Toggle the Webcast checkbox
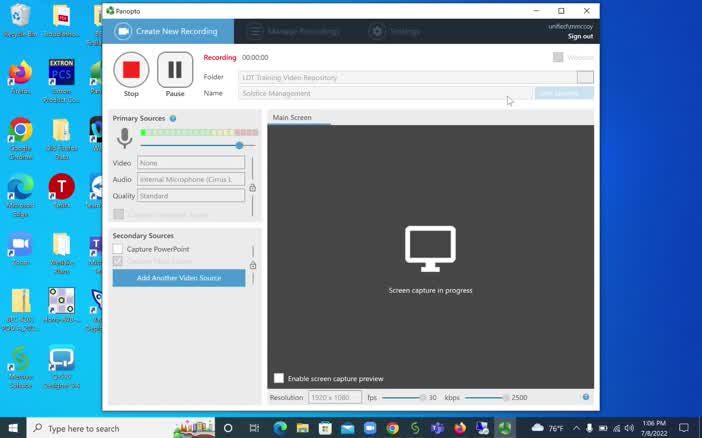The height and width of the screenshot is (438, 702). 558,57
